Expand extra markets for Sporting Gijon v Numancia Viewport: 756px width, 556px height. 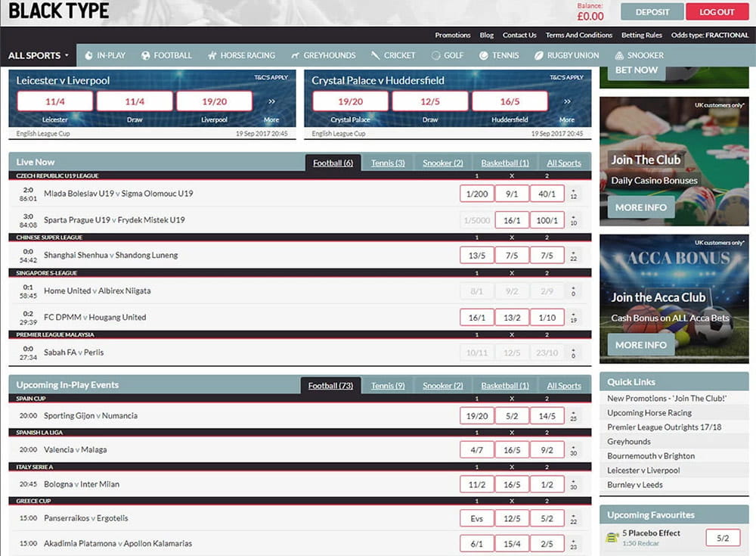tap(573, 415)
